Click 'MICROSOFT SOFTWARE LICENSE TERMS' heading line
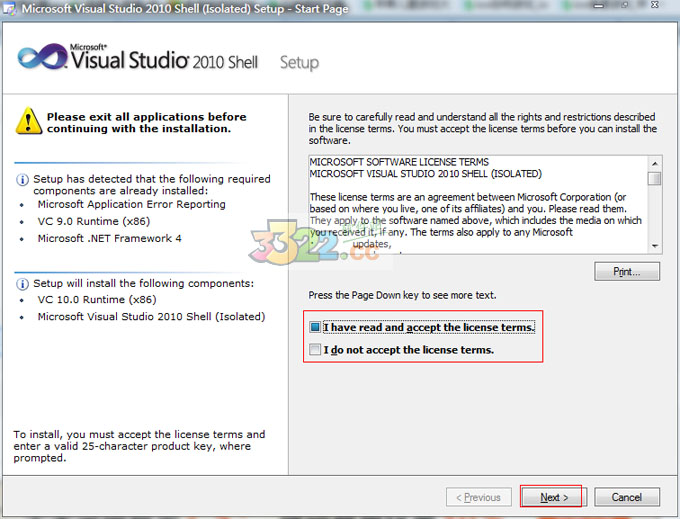Image resolution: width=680 pixels, height=519 pixels. [x=399, y=162]
